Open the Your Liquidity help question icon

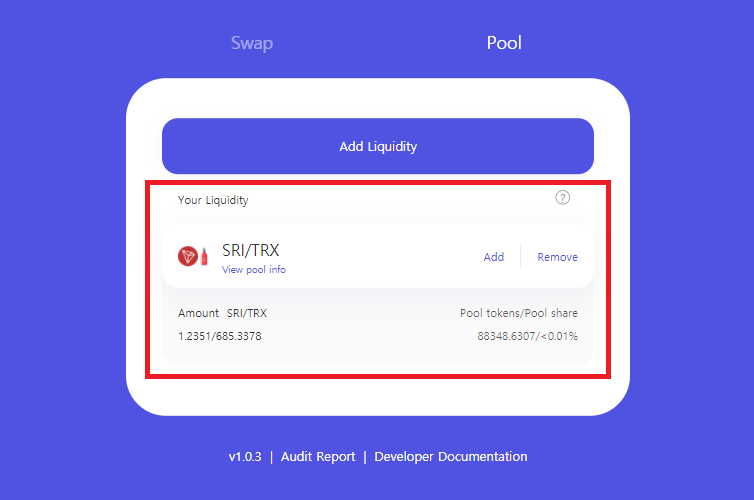[x=563, y=198]
